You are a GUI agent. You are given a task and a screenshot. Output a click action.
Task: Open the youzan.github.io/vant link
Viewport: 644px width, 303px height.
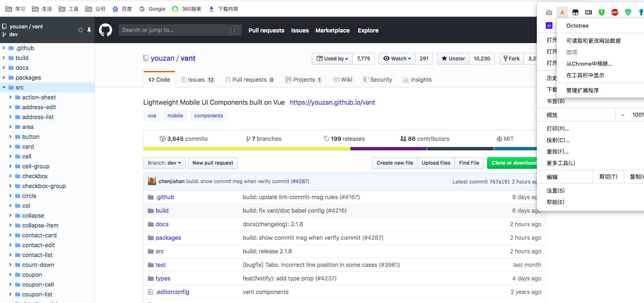tap(332, 102)
